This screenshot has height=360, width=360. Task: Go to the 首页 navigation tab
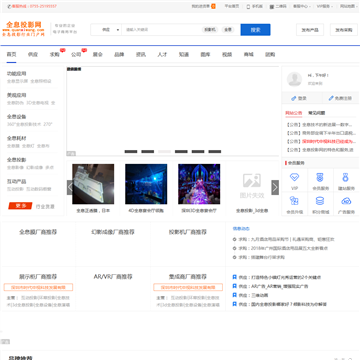point(12,54)
